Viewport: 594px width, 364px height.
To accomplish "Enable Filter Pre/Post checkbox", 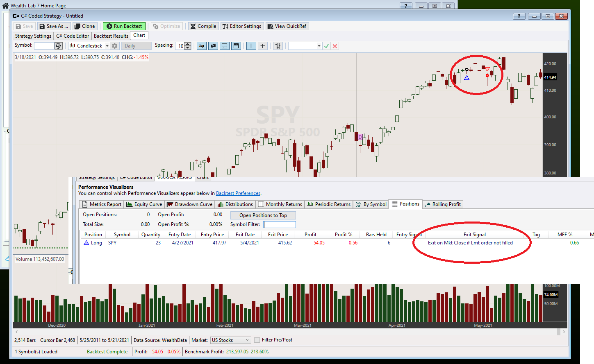I will [257, 340].
